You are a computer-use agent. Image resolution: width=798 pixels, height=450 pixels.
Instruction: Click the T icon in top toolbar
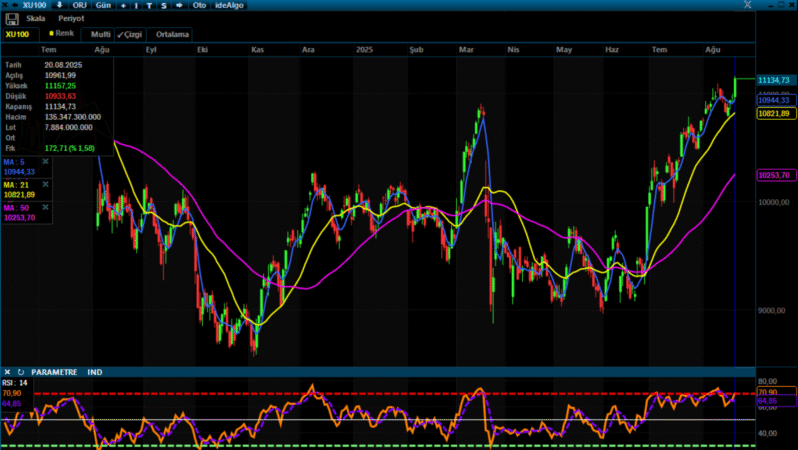pos(149,5)
